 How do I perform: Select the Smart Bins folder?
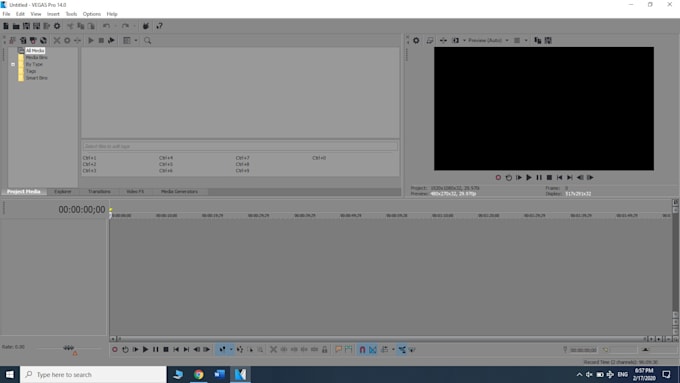(36, 78)
